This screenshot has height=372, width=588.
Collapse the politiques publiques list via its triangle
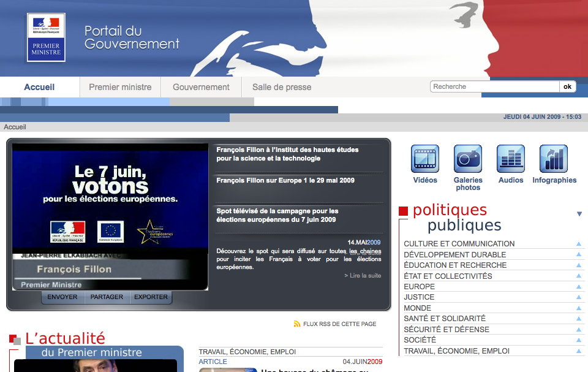click(579, 214)
